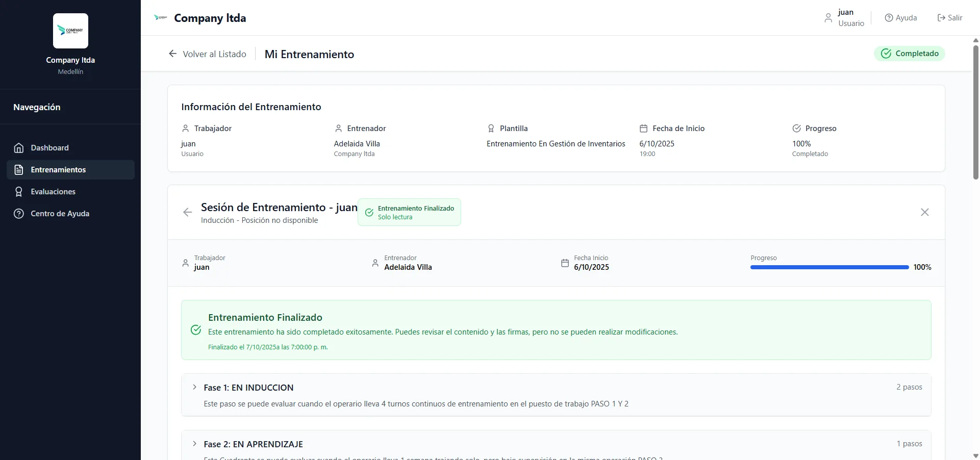The height and width of the screenshot is (460, 980).
Task: Click the blue training progress bar
Action: (830, 267)
